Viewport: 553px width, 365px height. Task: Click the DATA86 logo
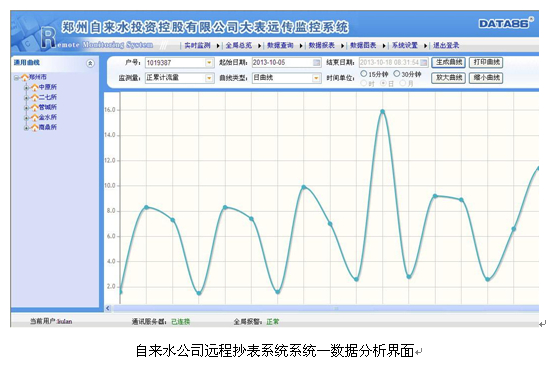click(x=505, y=23)
